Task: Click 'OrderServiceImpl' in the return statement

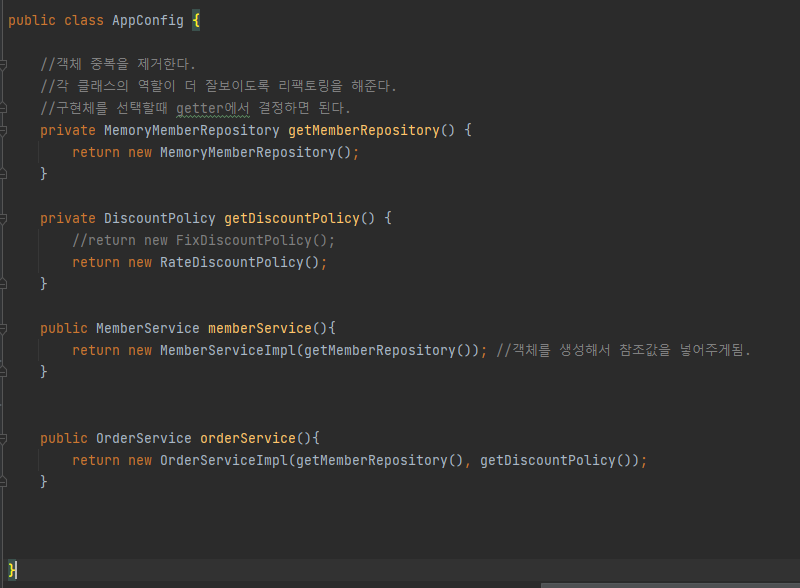Action: [x=224, y=460]
